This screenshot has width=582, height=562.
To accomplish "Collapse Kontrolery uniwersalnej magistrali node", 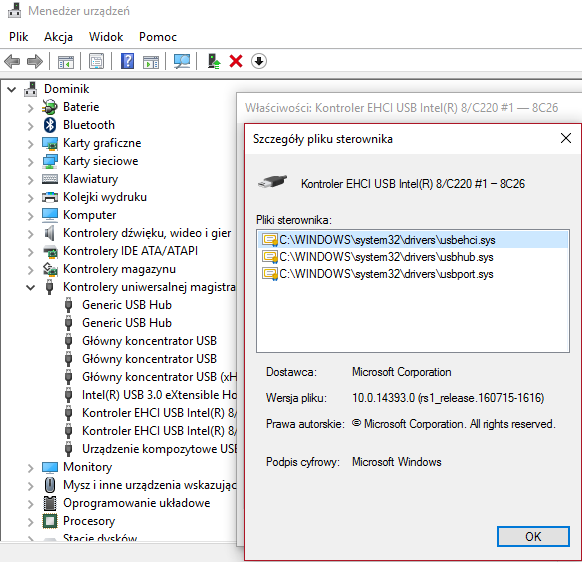I will 30,287.
